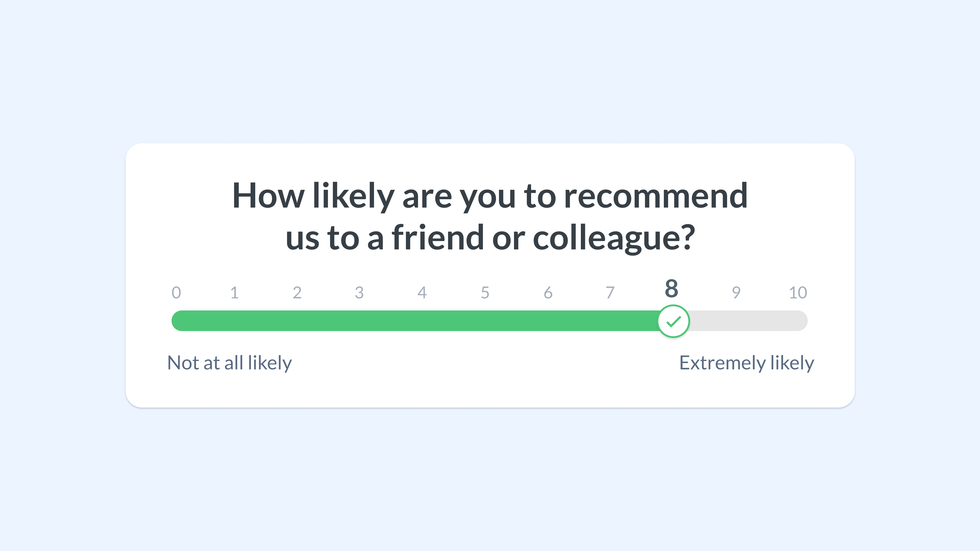Select score 1 on the scale
980x551 pixels.
235,292
